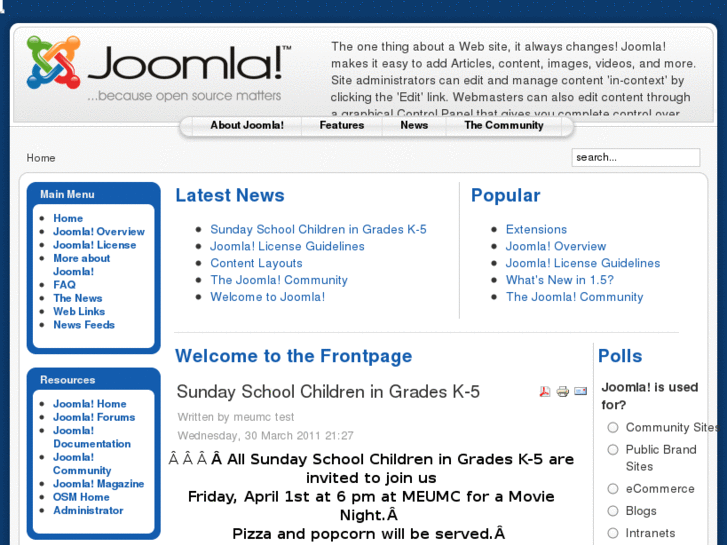This screenshot has width=727, height=545.
Task: Click the search input field
Action: click(636, 157)
